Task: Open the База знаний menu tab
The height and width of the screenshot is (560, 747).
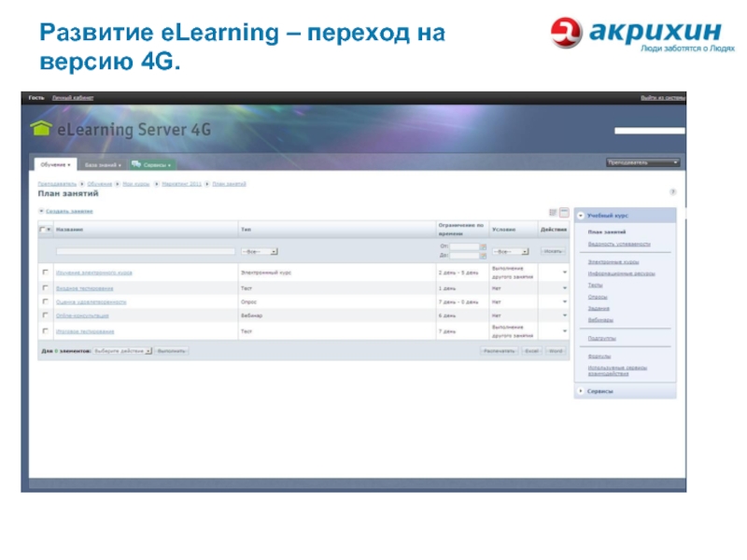Action: [105, 164]
